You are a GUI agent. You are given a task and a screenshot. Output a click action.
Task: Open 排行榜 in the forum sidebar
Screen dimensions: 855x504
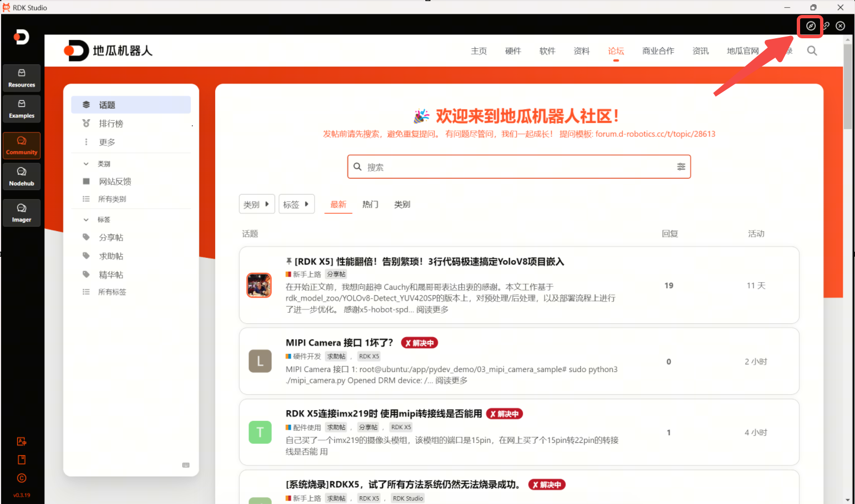tap(111, 124)
